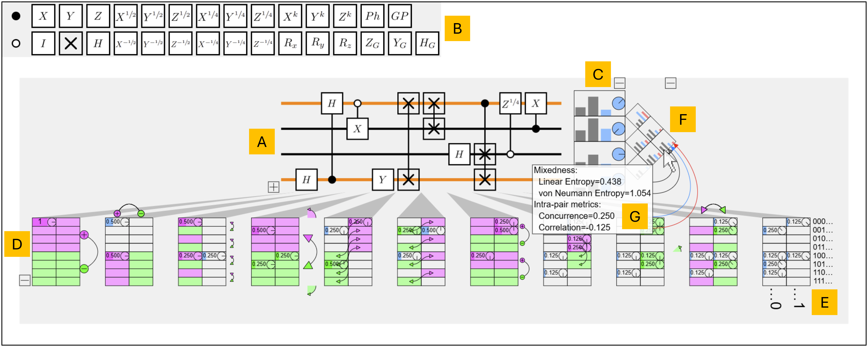Select hollow anti-control dot in palette
Viewport: 868px width, 347px height.
tap(16, 43)
